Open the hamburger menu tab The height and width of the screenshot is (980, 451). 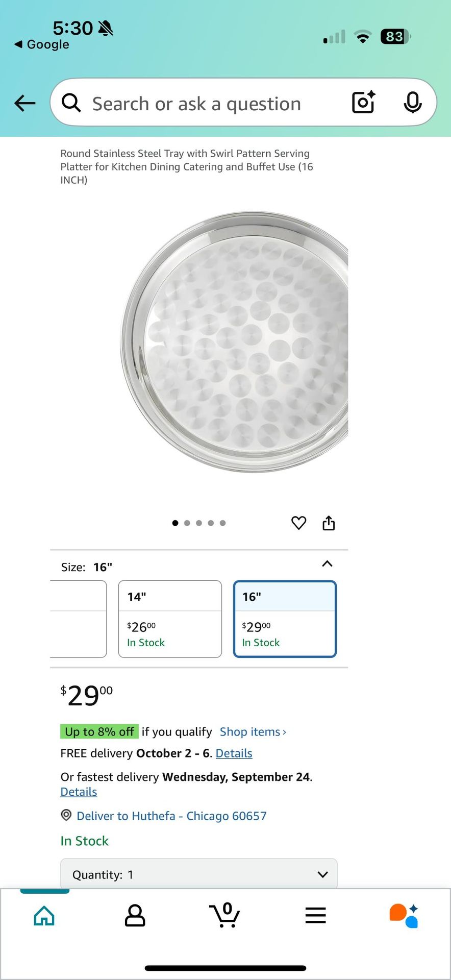pyautogui.click(x=315, y=916)
